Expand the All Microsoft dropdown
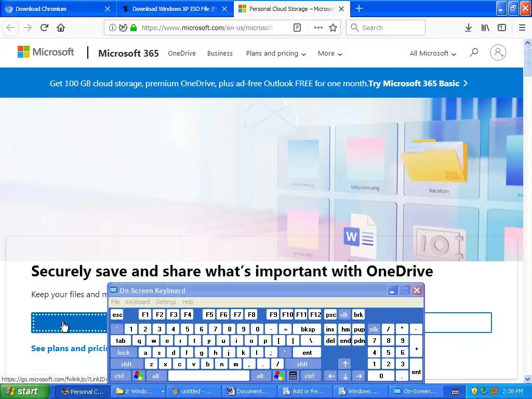 433,54
